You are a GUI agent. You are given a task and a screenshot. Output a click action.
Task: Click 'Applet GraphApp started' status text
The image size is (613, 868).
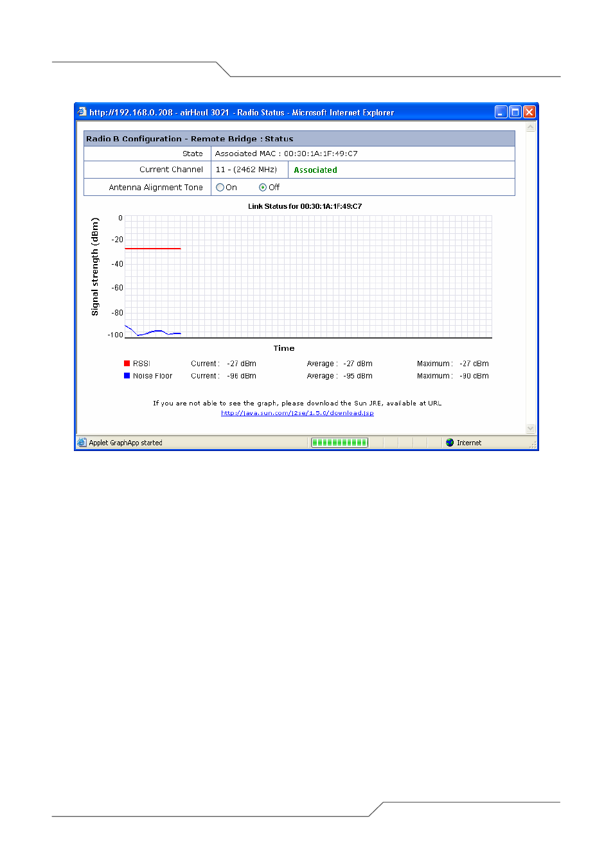126,443
